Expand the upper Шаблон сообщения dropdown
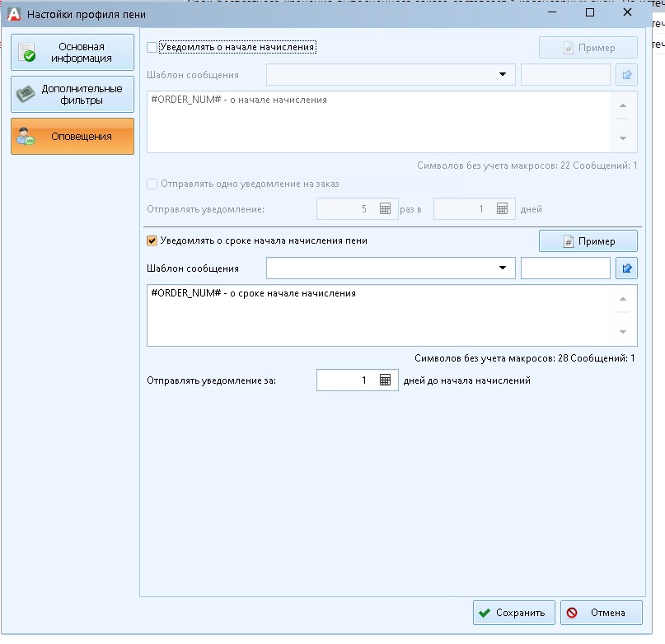This screenshot has height=644, width=665. tap(502, 75)
